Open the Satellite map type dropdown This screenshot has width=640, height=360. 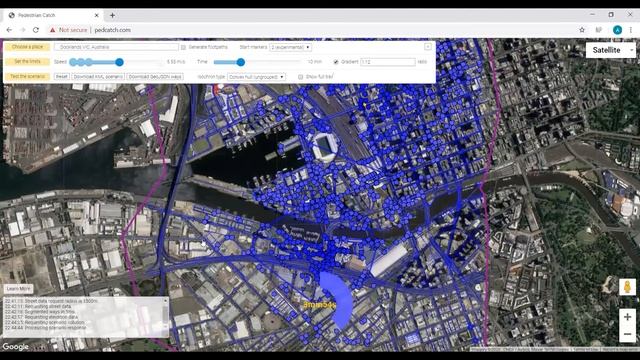pyautogui.click(x=611, y=50)
